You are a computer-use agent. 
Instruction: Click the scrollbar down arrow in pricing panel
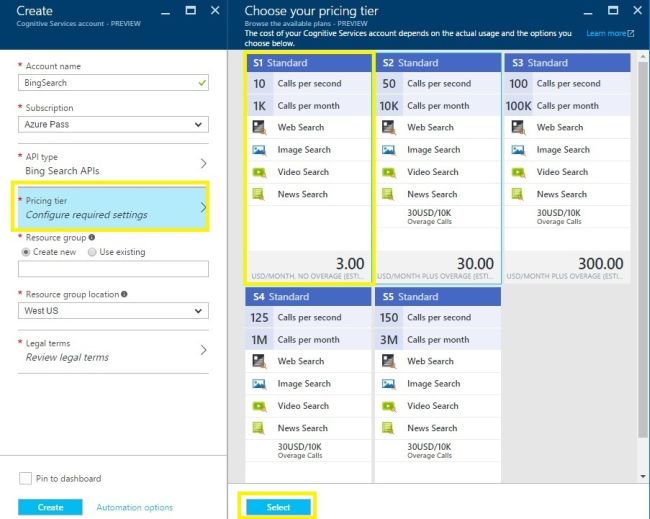[643, 476]
